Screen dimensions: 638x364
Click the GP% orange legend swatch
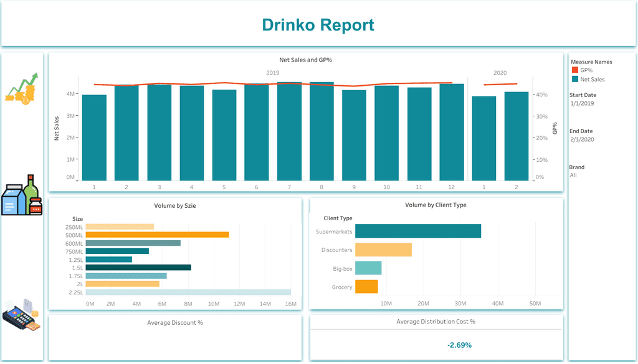coord(574,70)
